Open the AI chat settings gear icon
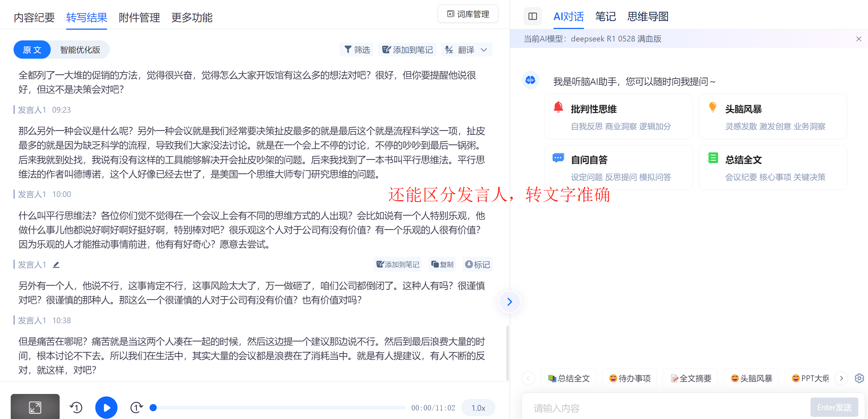The image size is (868, 419). coord(859,378)
